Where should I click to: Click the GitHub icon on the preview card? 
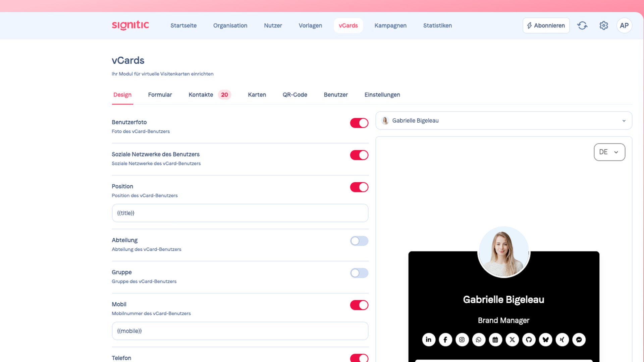(529, 340)
